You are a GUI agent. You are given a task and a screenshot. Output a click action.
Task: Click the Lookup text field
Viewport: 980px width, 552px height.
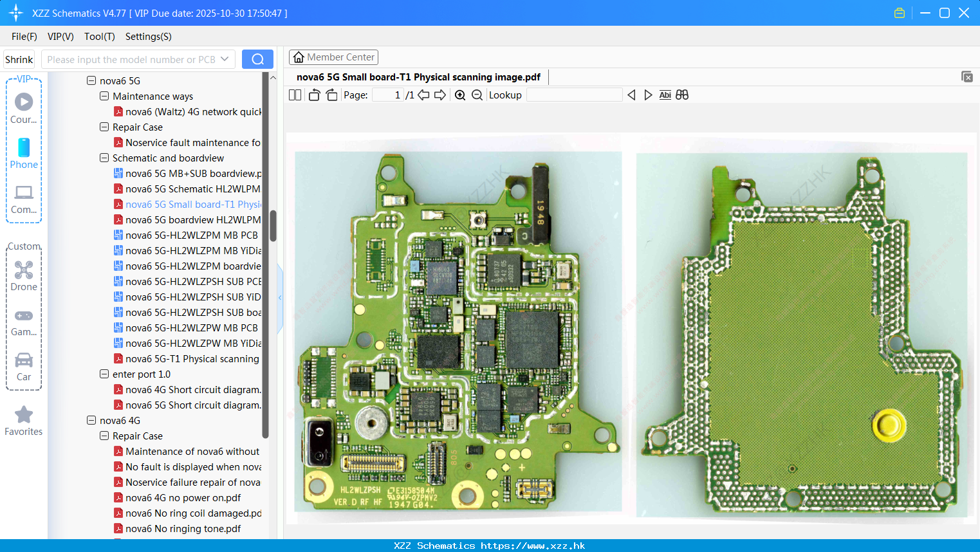click(x=575, y=95)
